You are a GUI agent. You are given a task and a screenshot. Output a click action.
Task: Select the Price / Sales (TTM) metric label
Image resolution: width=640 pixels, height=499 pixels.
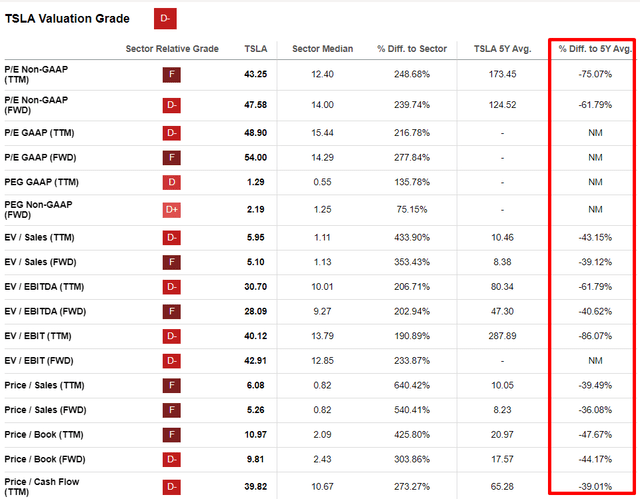(x=44, y=385)
